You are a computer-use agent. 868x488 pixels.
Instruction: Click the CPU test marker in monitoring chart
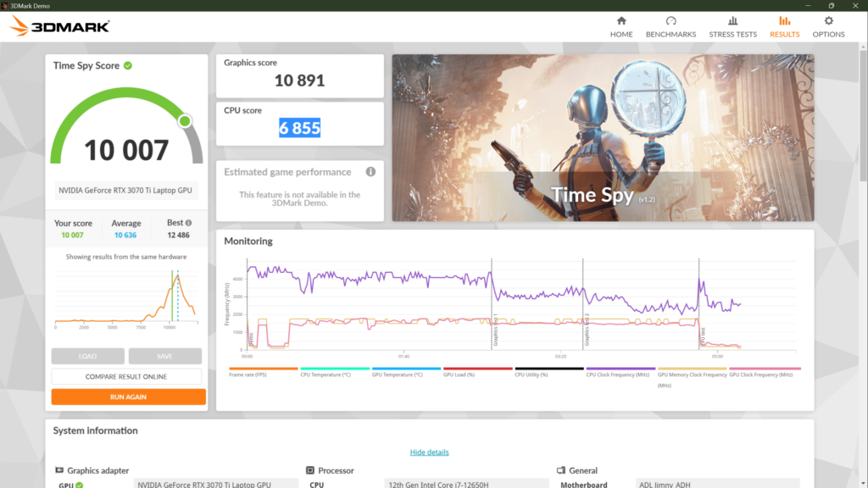coord(699,304)
